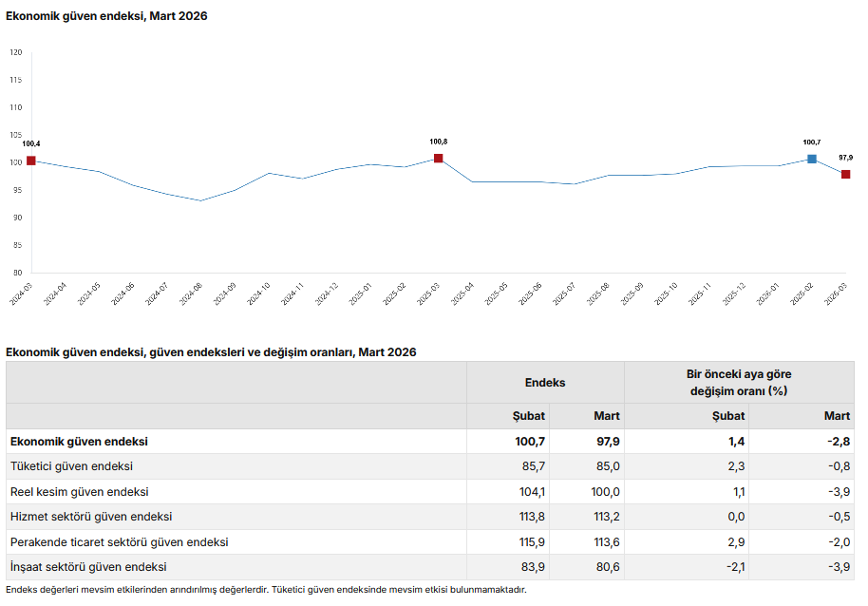Screen dimensions: 868x606
Task: Select the 'Tüketici güven endeksi' row label
Action: pyautogui.click(x=71, y=466)
